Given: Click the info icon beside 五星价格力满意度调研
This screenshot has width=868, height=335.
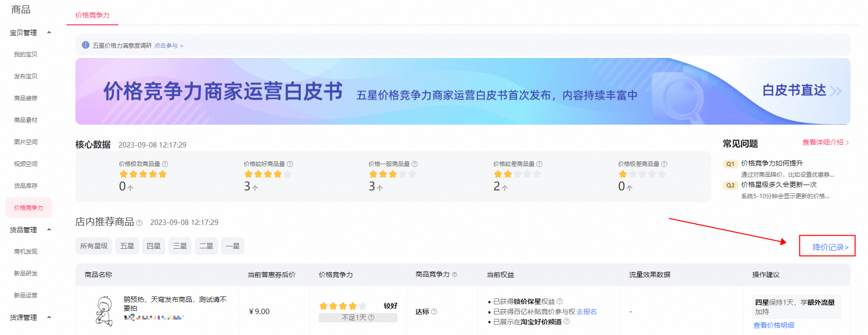Looking at the screenshot, I should 86,45.
